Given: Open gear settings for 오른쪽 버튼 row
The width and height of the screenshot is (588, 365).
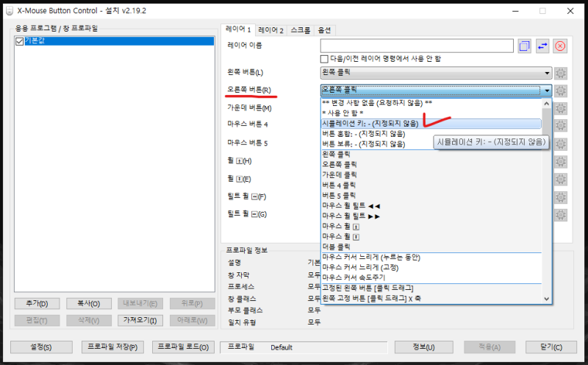Looking at the screenshot, I should coord(561,91).
